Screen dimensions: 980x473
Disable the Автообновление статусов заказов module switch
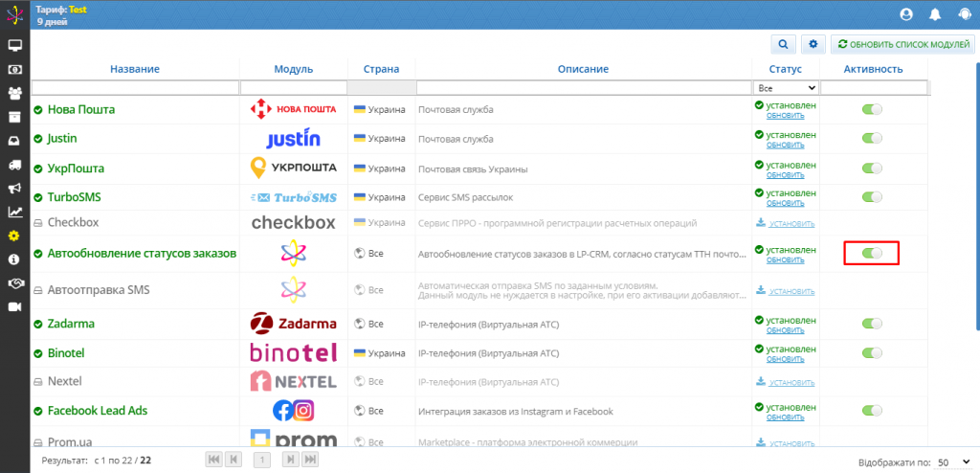(872, 254)
